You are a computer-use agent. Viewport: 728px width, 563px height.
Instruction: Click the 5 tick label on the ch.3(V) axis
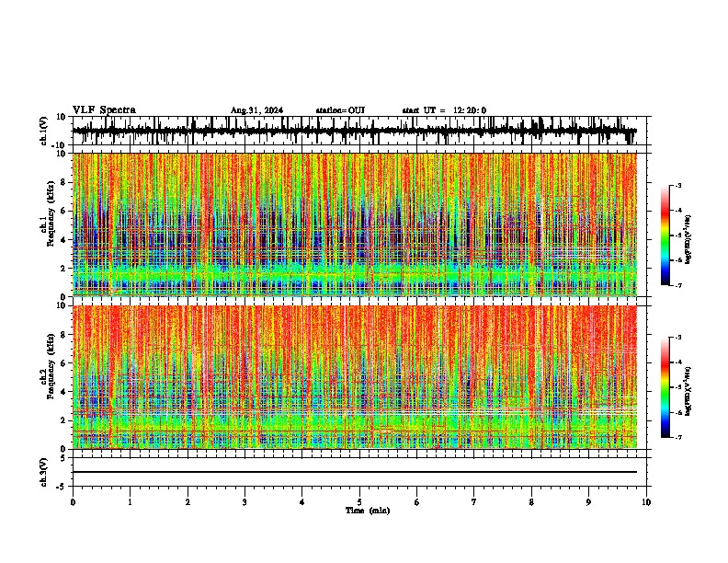tap(64, 458)
